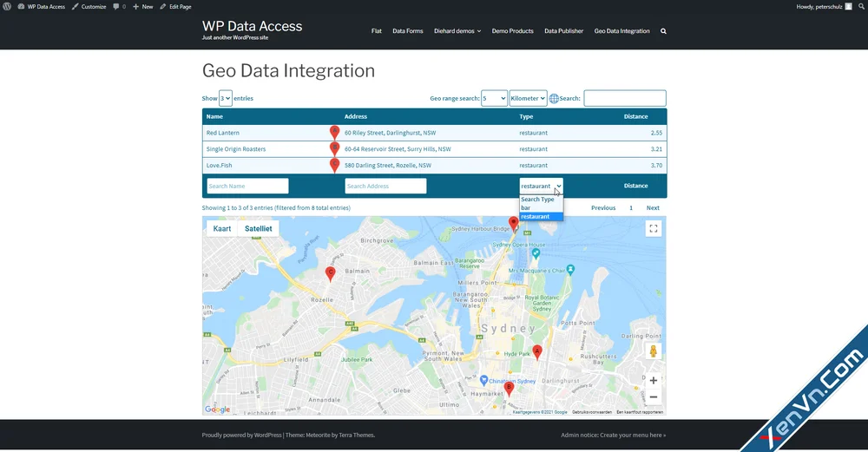Zoom out the map with minus button
Image resolution: width=868 pixels, height=452 pixels.
pyautogui.click(x=654, y=396)
